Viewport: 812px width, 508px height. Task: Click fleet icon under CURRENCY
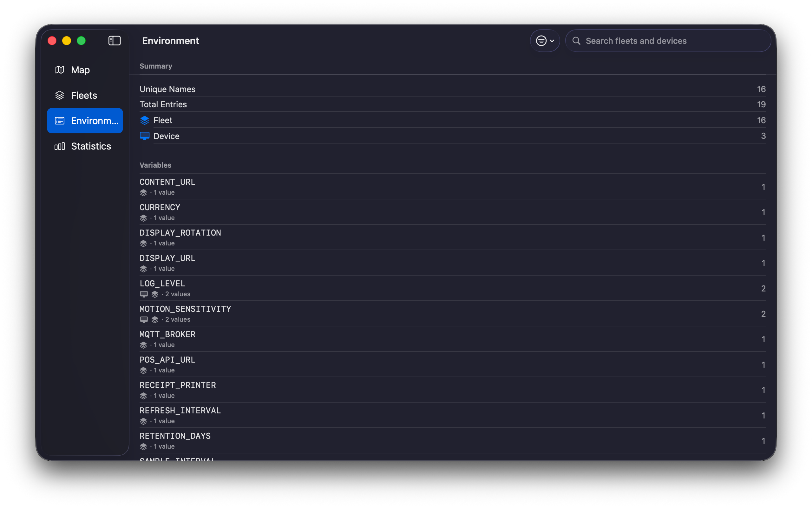click(x=143, y=218)
